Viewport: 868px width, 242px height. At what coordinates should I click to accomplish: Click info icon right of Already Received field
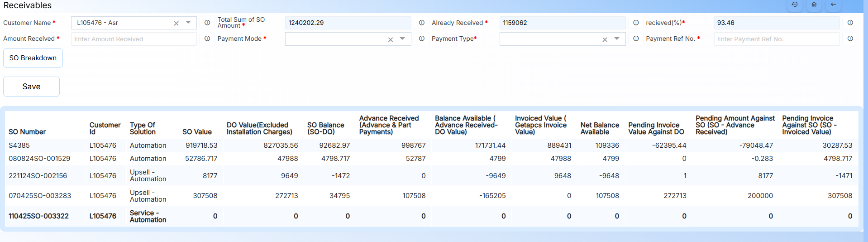636,23
